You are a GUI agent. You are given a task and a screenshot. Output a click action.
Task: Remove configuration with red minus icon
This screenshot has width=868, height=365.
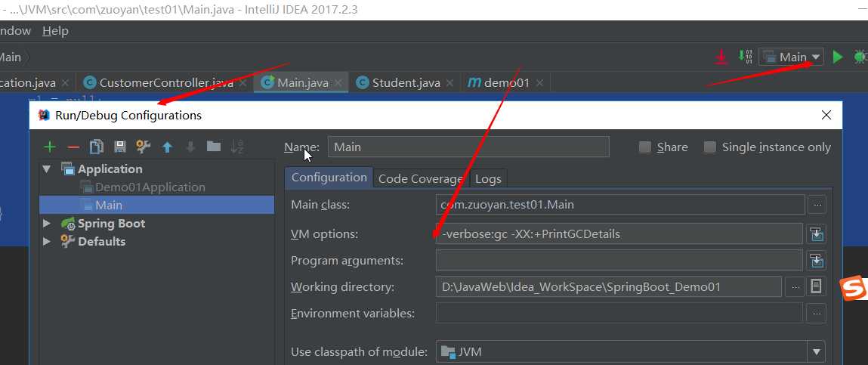(x=73, y=147)
